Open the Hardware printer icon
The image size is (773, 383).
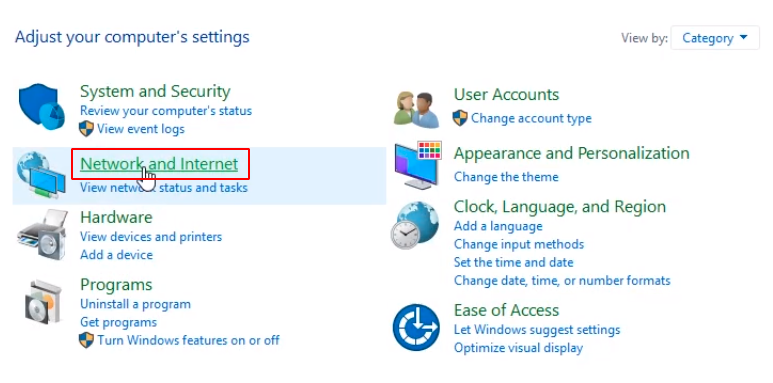[42, 234]
